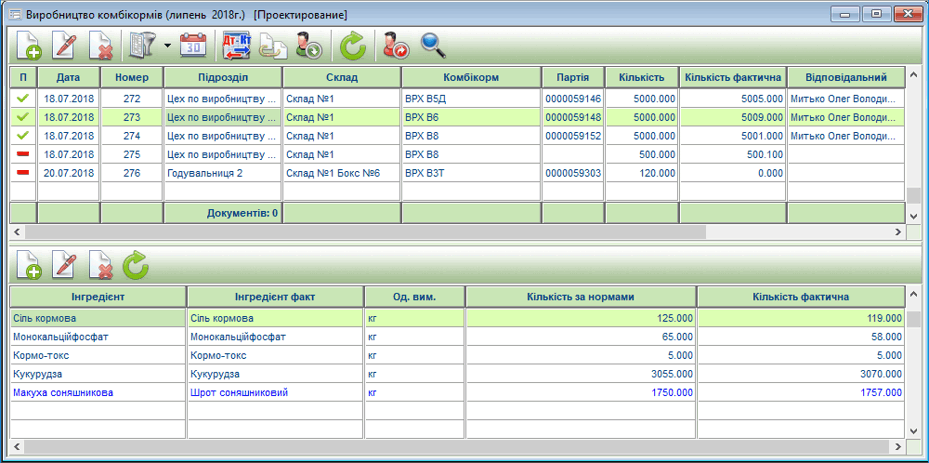
Task: Open the magnifier search tool
Action: point(432,46)
